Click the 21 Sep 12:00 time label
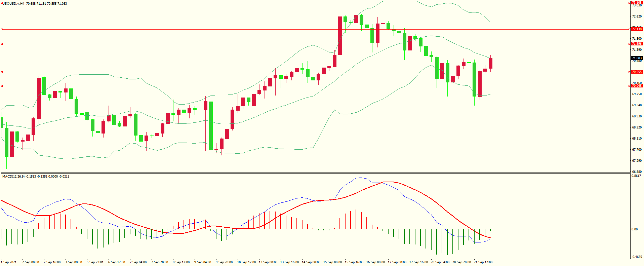This screenshot has height=266, width=644. click(483, 262)
